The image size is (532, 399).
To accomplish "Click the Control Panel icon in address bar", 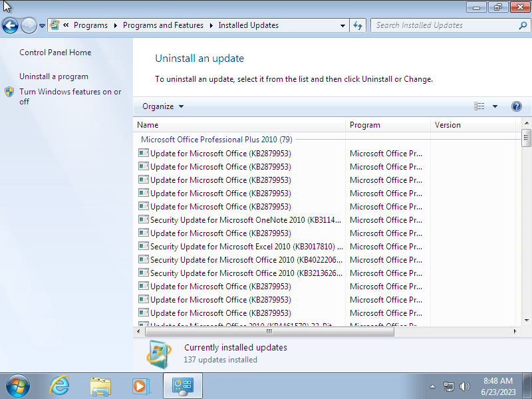I will pyautogui.click(x=55, y=25).
